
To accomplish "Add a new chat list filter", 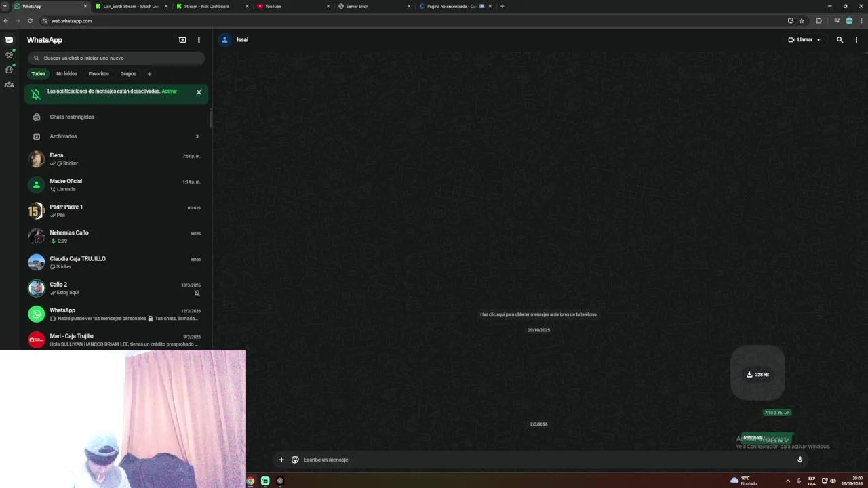I will coord(149,74).
